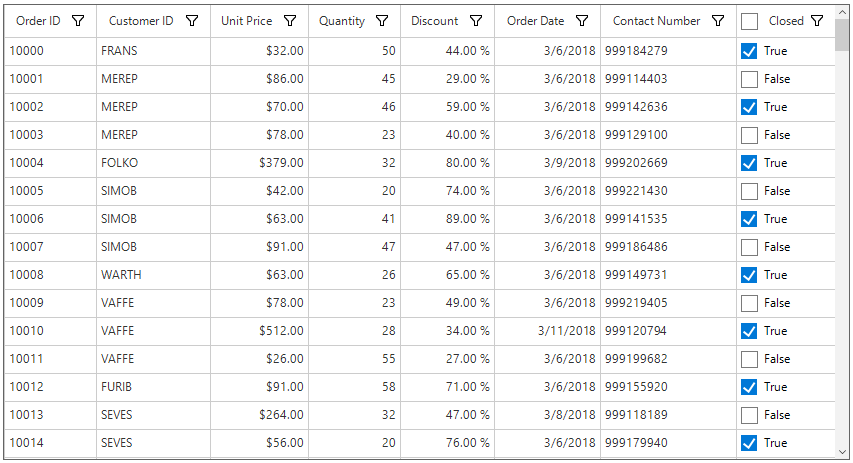Open the Customer ID filter icon

tap(192, 21)
